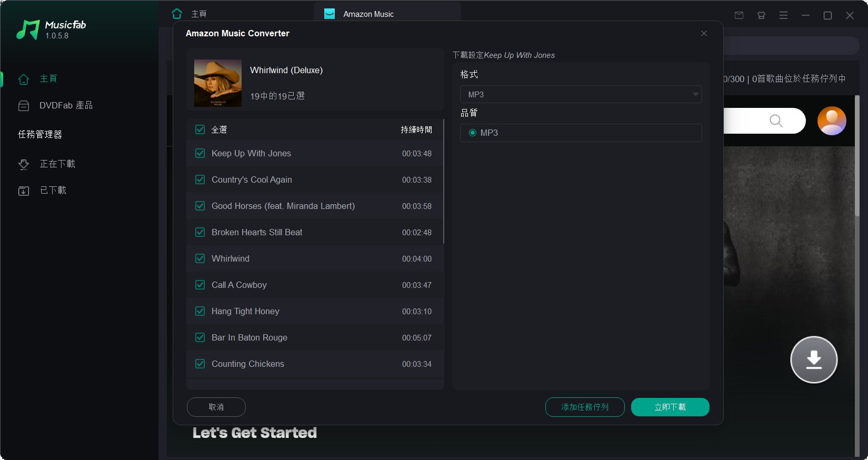Click the Whirlwind (Deluxe) album cover
This screenshot has width=868, height=460.
218,83
